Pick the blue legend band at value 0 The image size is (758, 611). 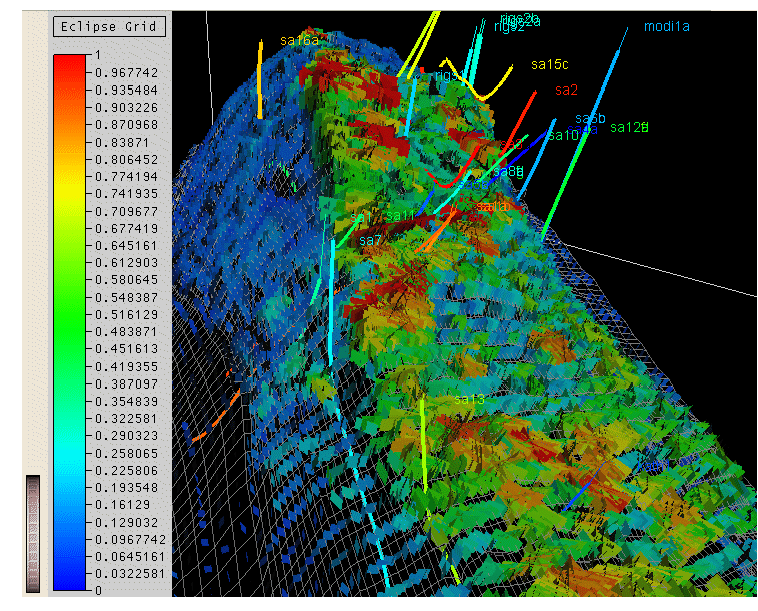(72, 589)
